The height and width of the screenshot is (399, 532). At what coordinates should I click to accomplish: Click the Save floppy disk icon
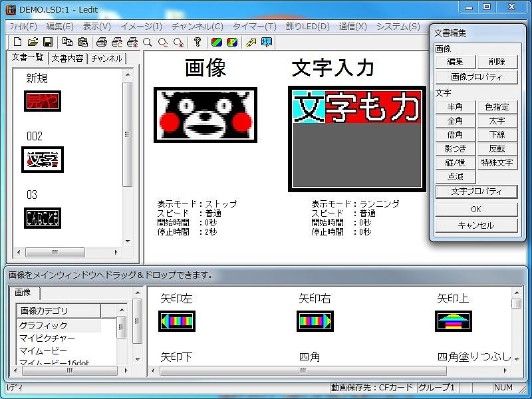coord(47,42)
